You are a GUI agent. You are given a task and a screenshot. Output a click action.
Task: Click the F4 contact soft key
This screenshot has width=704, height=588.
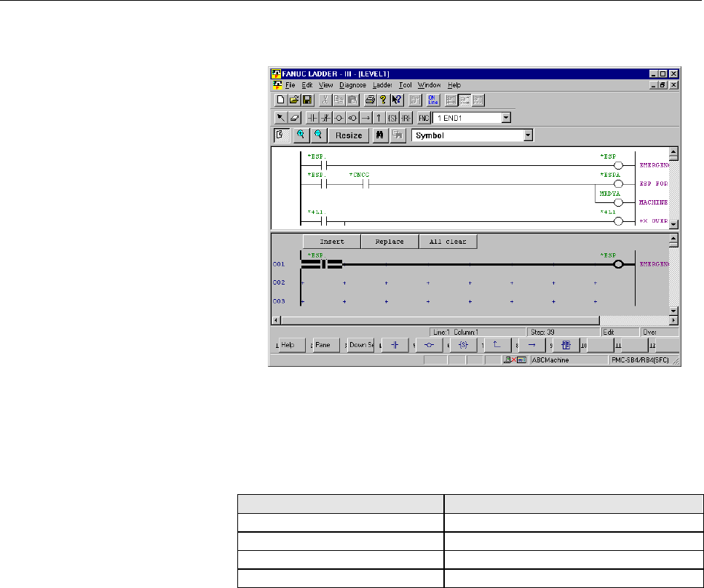click(x=395, y=345)
